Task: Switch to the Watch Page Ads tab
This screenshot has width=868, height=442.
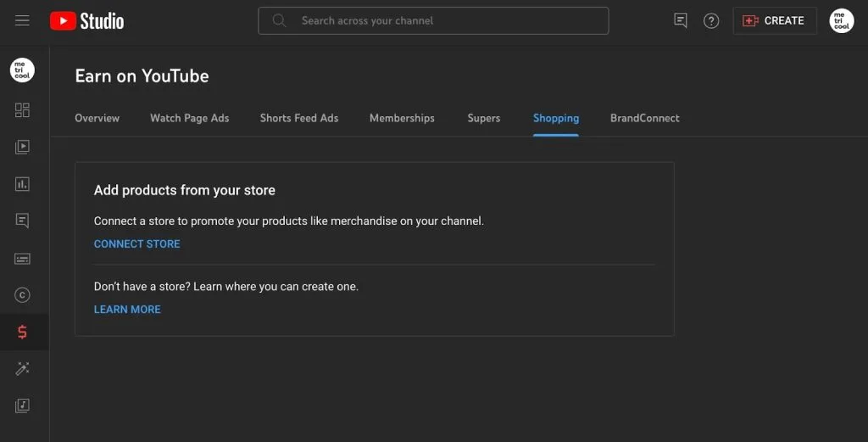Action: [x=189, y=118]
